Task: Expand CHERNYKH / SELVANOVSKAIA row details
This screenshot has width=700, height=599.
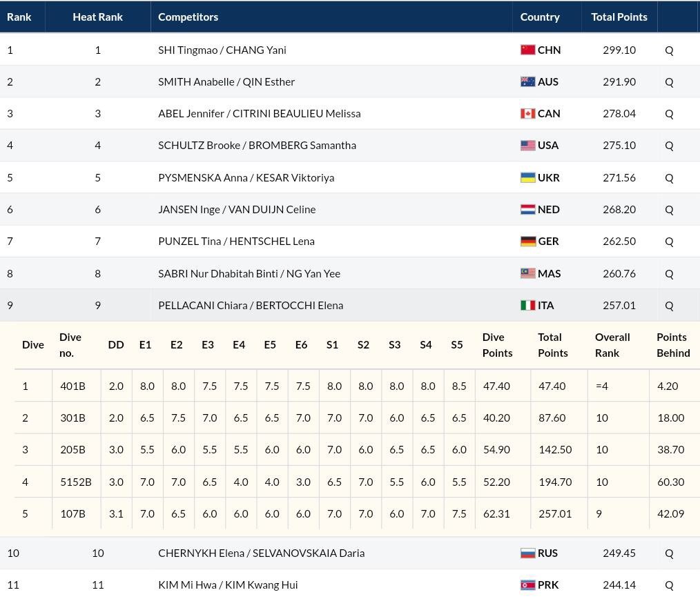Action: tap(261, 553)
